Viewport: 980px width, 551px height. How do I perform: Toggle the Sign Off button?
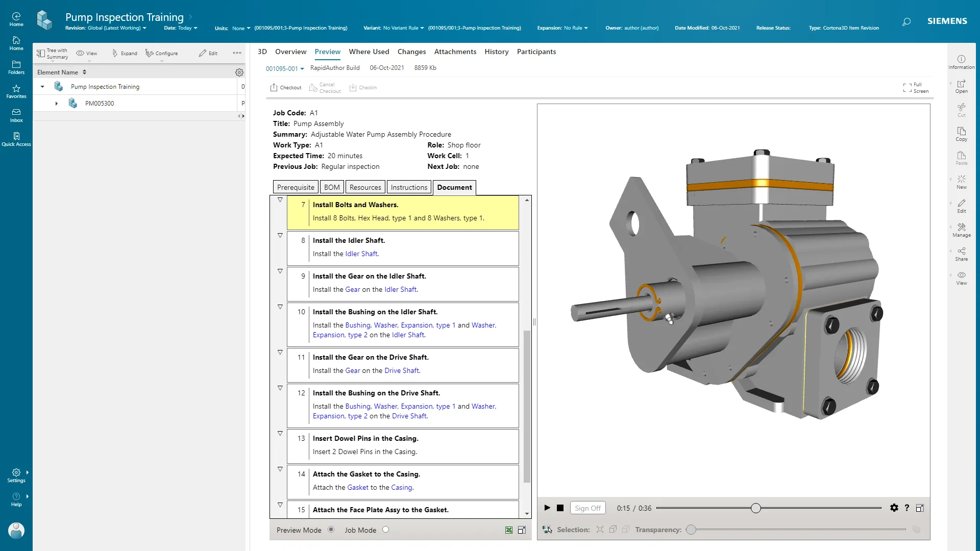587,508
